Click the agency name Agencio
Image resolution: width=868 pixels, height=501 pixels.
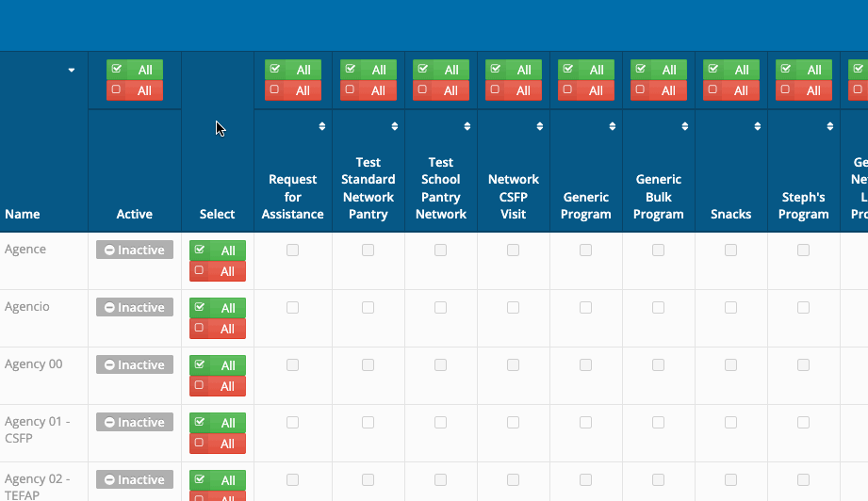26,306
